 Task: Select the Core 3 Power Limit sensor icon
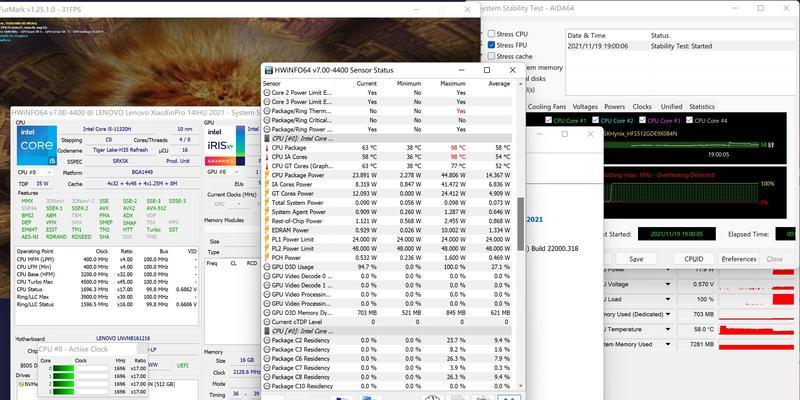pyautogui.click(x=267, y=102)
